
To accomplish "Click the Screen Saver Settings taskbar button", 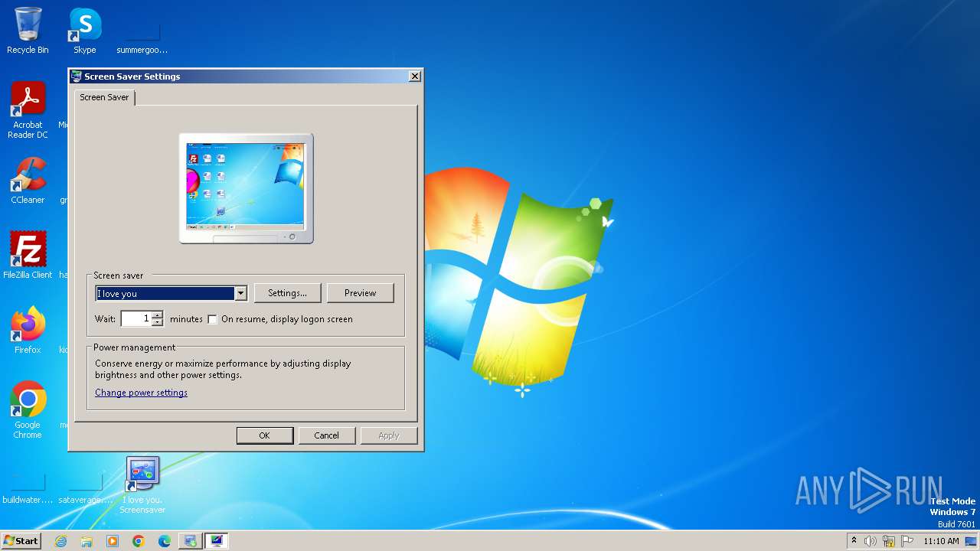I will point(217,541).
